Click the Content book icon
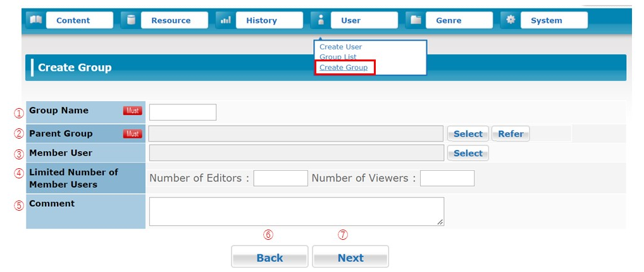 pos(35,20)
